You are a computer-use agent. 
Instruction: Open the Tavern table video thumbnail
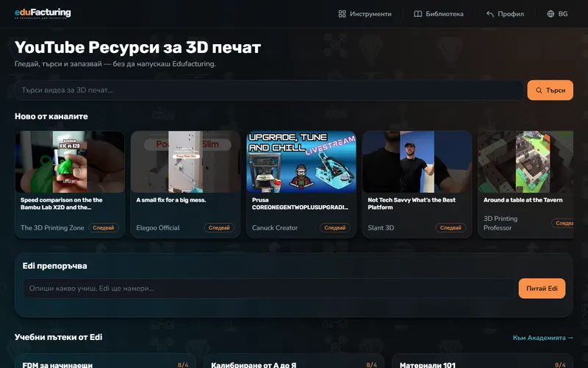click(x=526, y=162)
